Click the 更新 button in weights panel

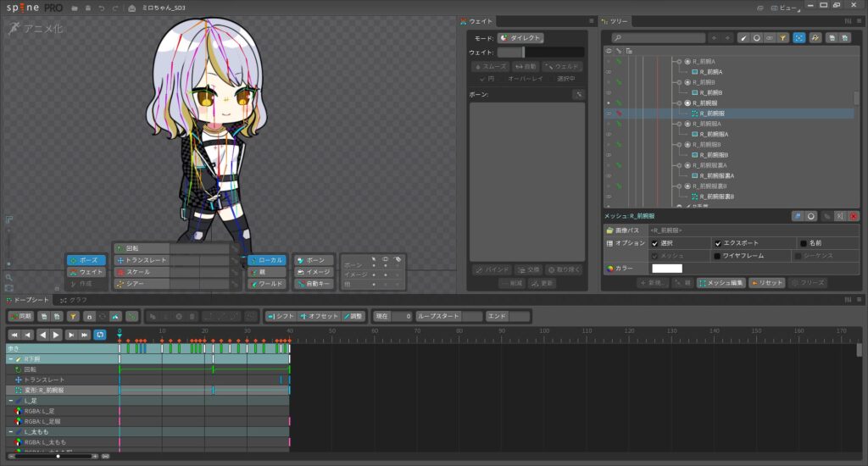[x=542, y=283]
